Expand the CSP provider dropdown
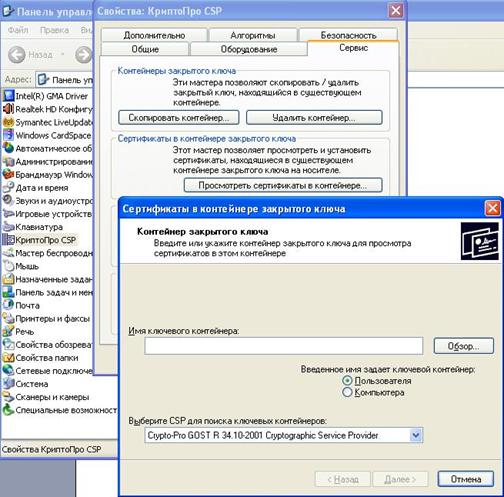This screenshot has height=497, width=504. pos(415,435)
